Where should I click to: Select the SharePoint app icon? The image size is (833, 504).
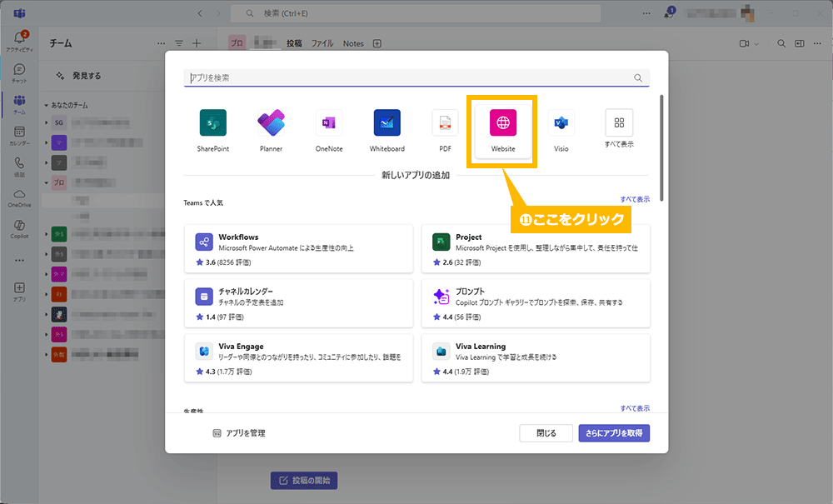tap(213, 123)
